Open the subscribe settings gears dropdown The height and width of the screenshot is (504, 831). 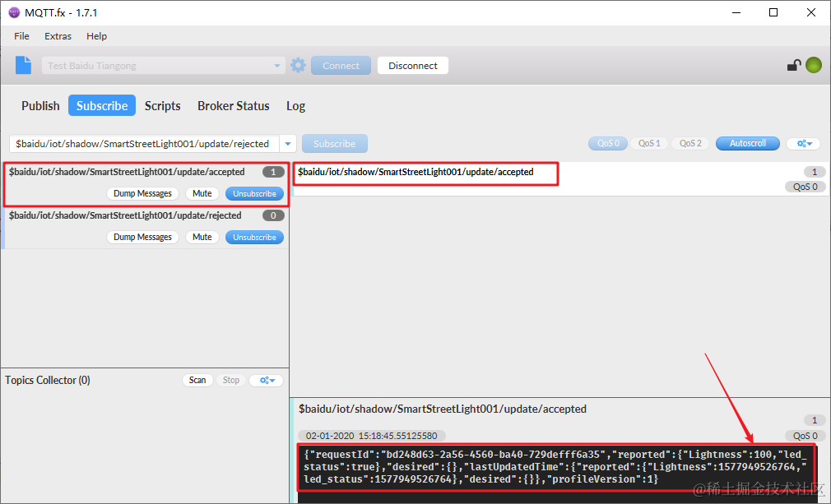click(804, 143)
